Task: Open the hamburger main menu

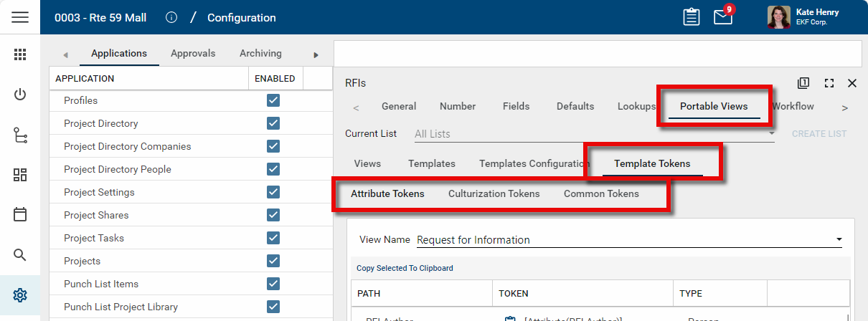Action: [20, 17]
